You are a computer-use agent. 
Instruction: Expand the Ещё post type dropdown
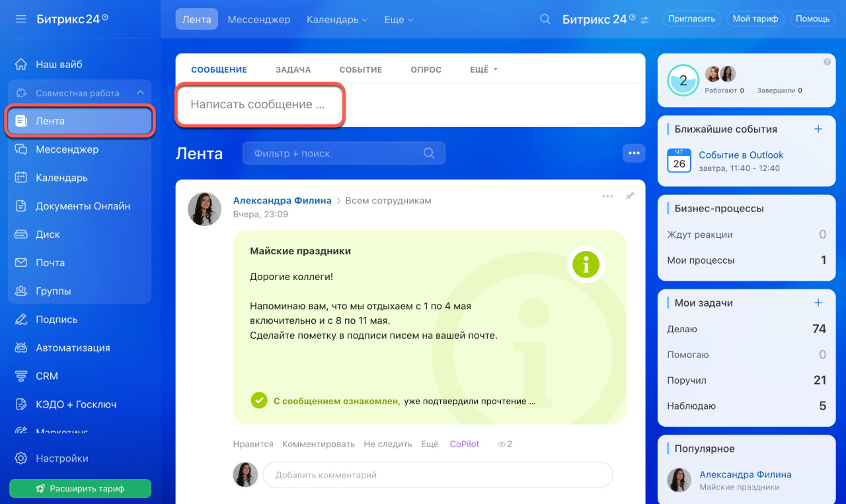484,69
